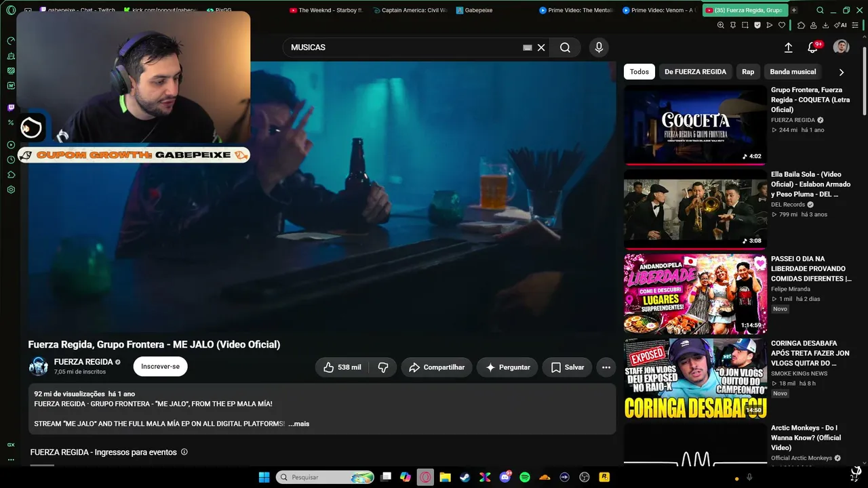Screen dimensions: 868x488
Task: Open the on-screen keyboard icon in search box
Action: click(x=528, y=47)
